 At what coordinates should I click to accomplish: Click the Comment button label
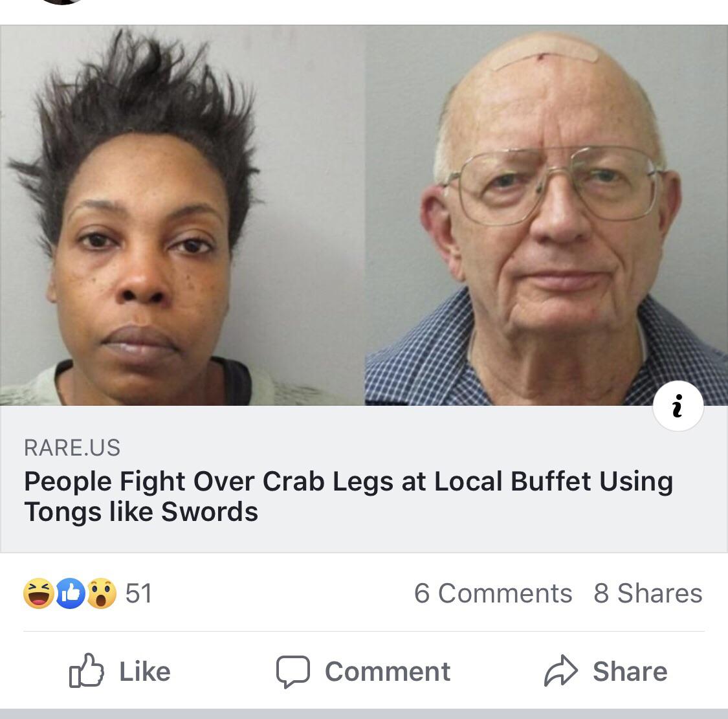pyautogui.click(x=388, y=672)
